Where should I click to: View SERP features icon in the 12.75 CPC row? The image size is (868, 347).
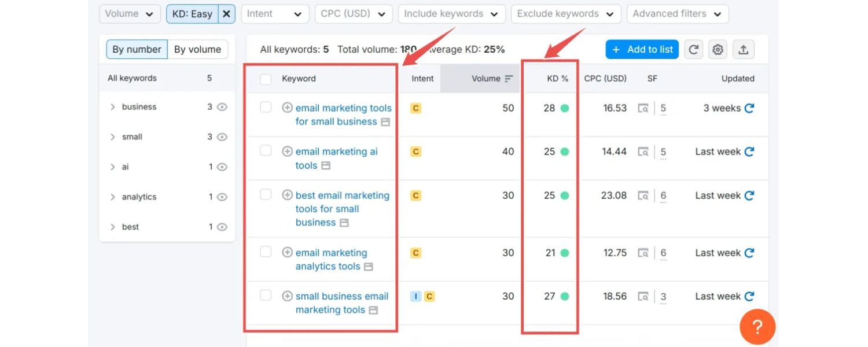click(x=643, y=253)
